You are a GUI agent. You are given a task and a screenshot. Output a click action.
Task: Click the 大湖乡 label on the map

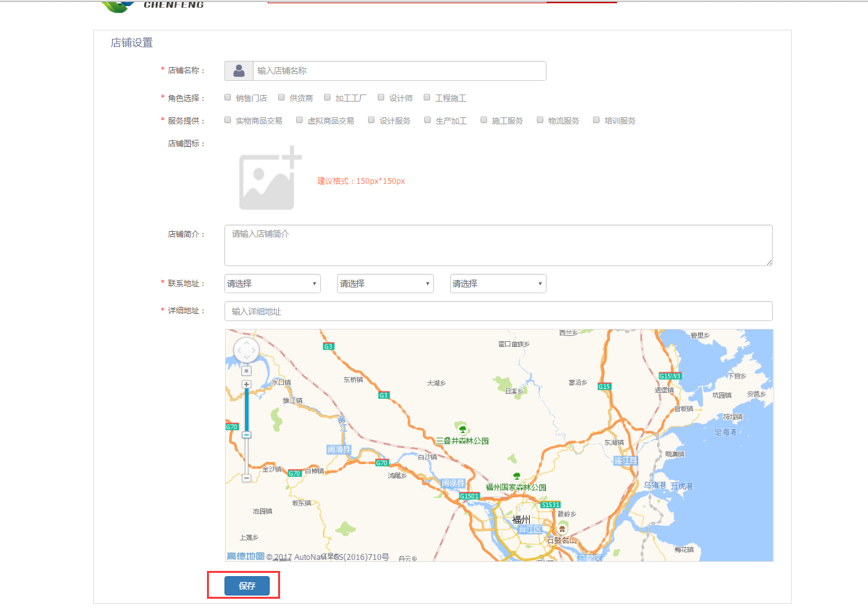pos(436,383)
